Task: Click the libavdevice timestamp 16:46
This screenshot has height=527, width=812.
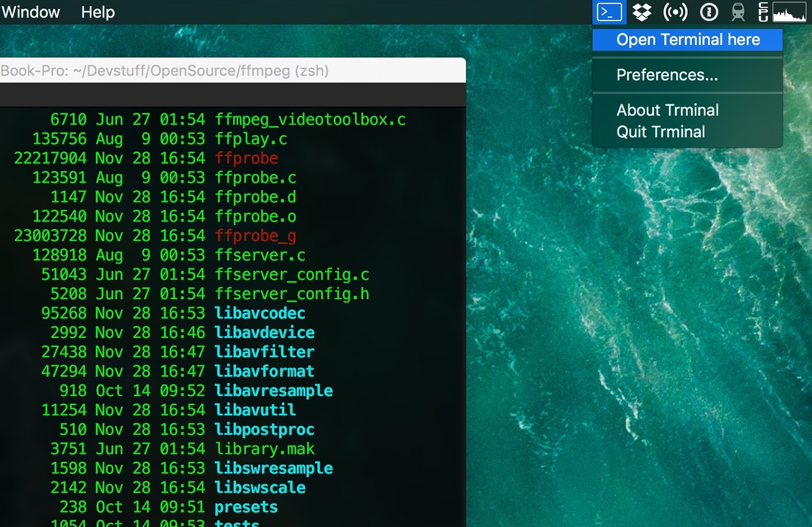Action: point(182,332)
